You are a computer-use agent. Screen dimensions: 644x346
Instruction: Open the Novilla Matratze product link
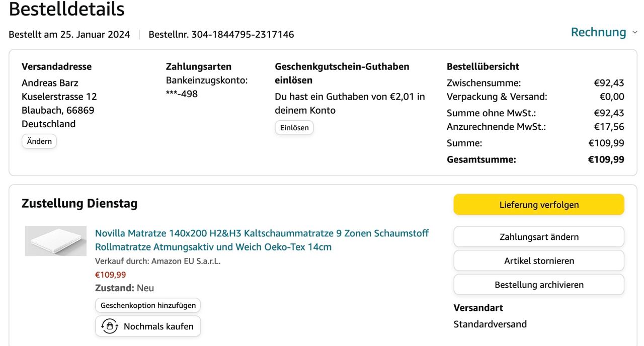[262, 240]
